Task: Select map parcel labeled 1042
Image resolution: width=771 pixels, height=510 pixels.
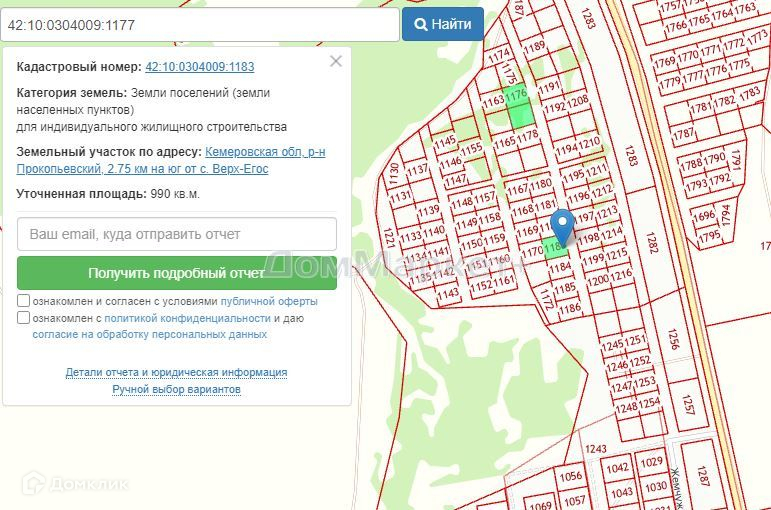Action: 617,468
